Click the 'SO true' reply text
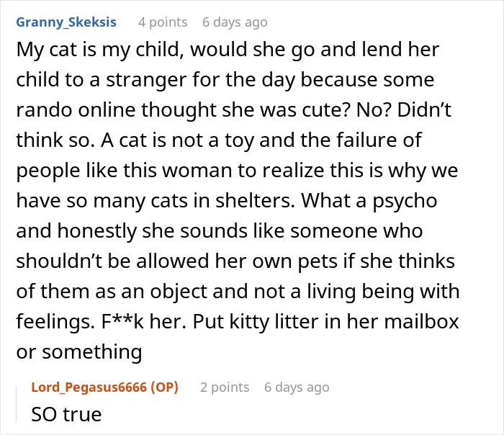This screenshot has height=435, width=504. [x=66, y=414]
